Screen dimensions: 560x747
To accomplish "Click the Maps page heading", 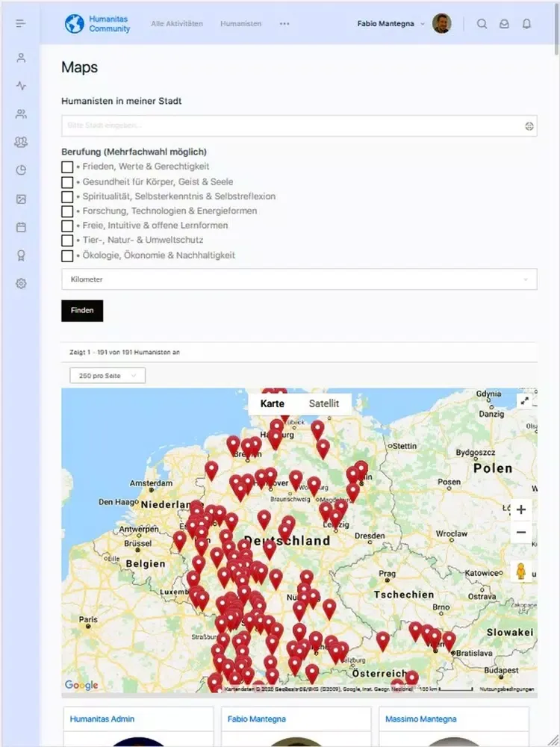I will (80, 68).
